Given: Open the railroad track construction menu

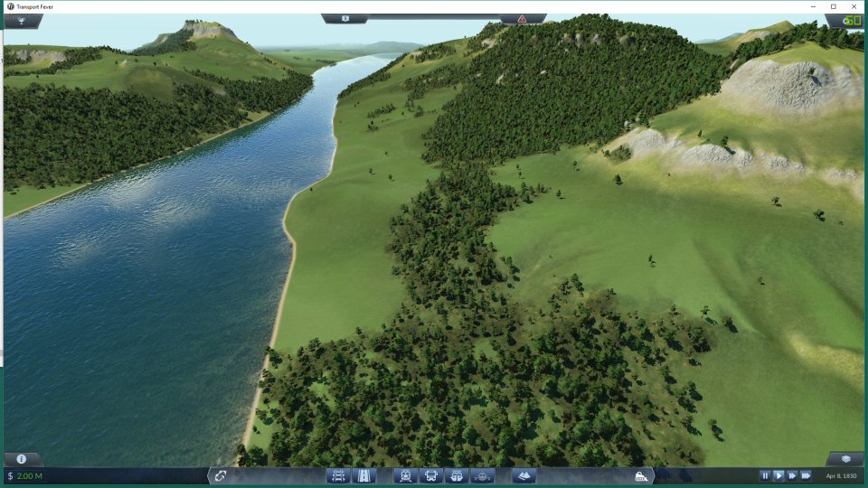Looking at the screenshot, I should 338,476.
